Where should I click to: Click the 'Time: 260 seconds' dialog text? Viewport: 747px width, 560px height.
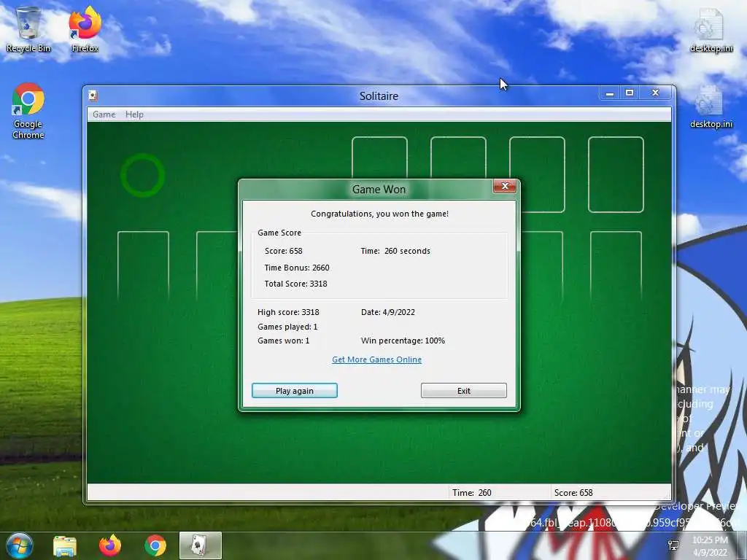pyautogui.click(x=395, y=251)
